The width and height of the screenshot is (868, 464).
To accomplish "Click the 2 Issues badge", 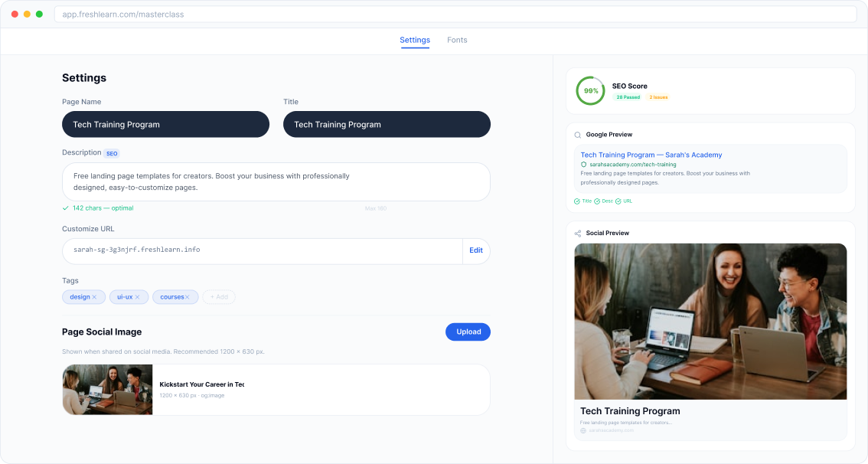I will pyautogui.click(x=658, y=97).
